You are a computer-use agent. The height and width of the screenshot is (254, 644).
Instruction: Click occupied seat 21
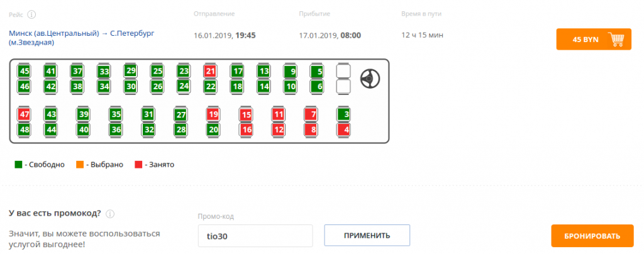coord(210,71)
